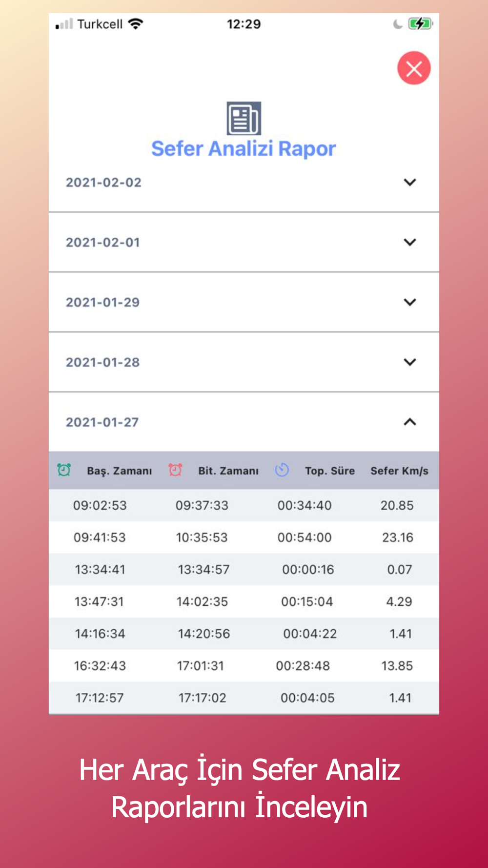Tap the battery charging icon in the status bar
The width and height of the screenshot is (488, 868).
pyautogui.click(x=420, y=23)
